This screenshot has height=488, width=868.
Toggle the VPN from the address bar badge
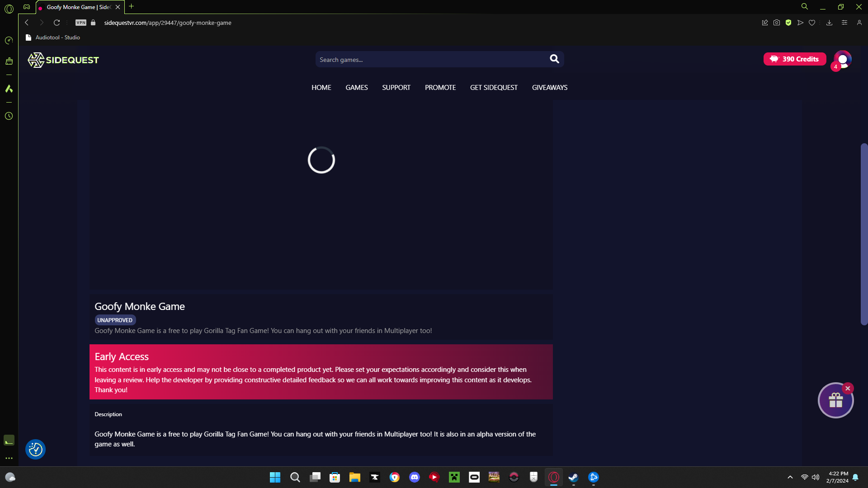click(80, 22)
